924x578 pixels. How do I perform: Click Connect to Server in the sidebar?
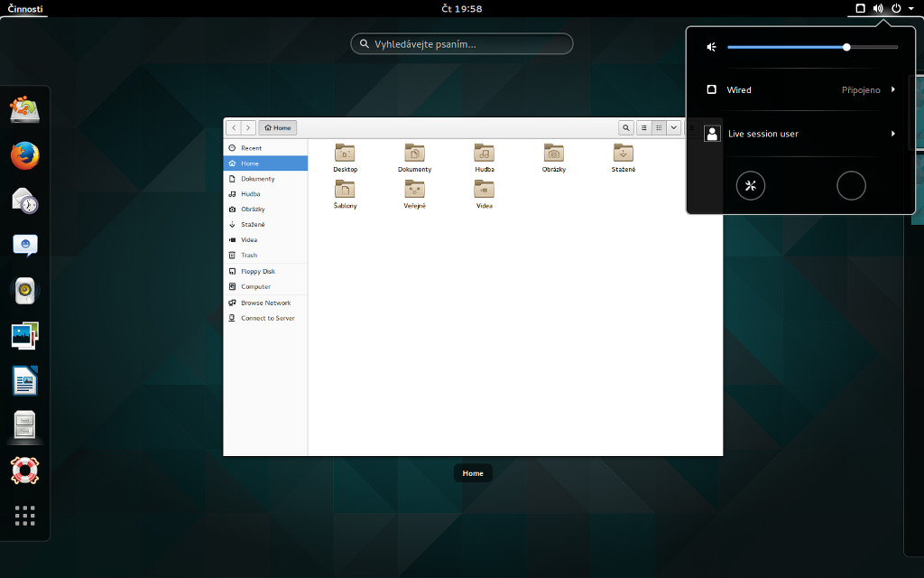(266, 318)
